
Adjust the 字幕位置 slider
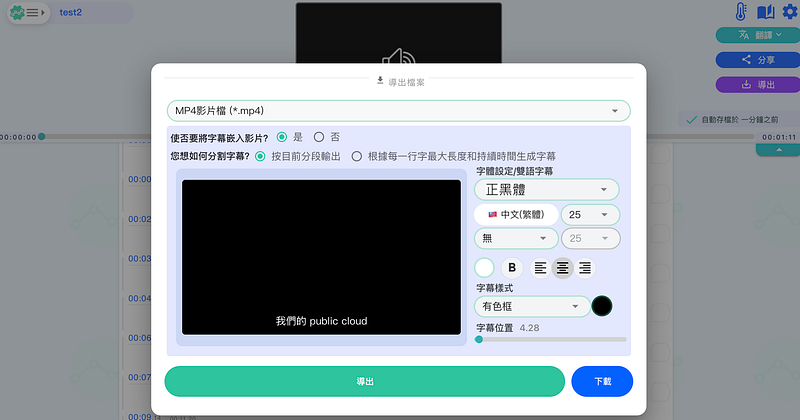[x=551, y=339]
